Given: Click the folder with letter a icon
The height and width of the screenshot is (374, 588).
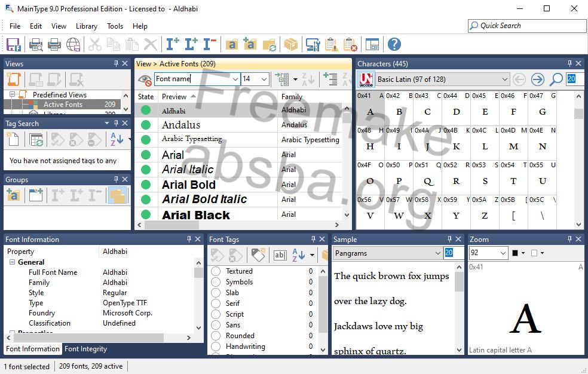Looking at the screenshot, I should tap(232, 45).
